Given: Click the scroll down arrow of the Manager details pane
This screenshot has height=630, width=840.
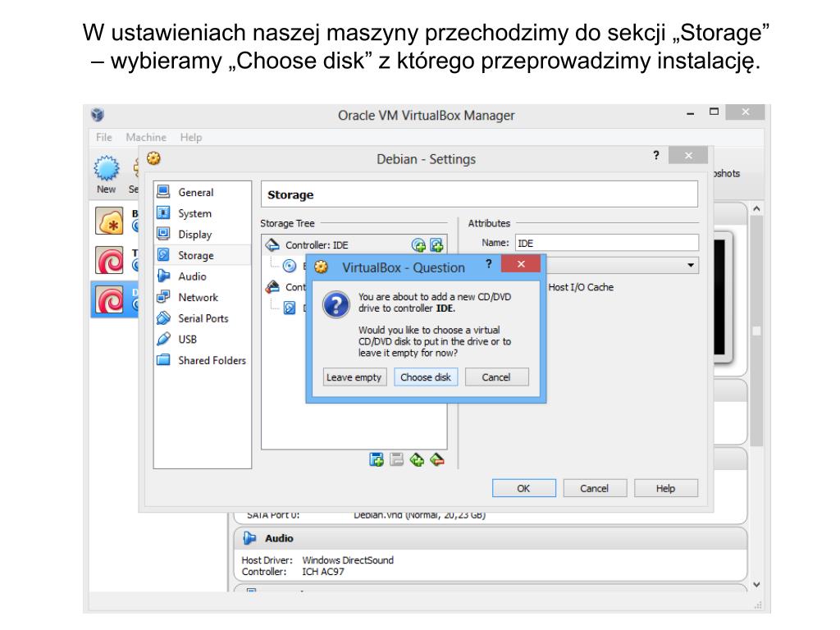Looking at the screenshot, I should click(756, 584).
